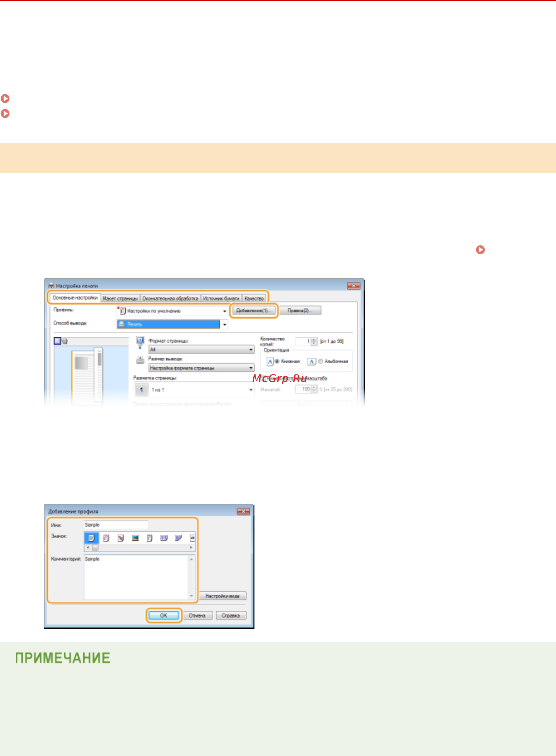Click the Настройки вида button
556x756 pixels.
point(222,596)
